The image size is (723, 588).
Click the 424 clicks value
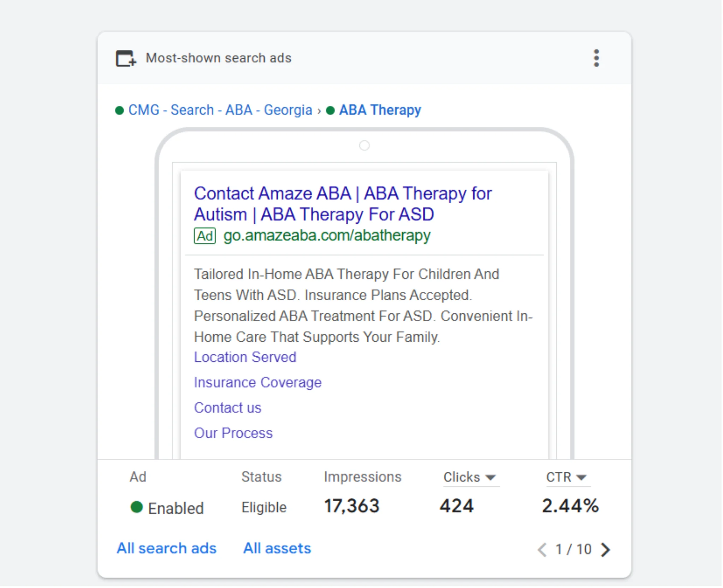(456, 506)
